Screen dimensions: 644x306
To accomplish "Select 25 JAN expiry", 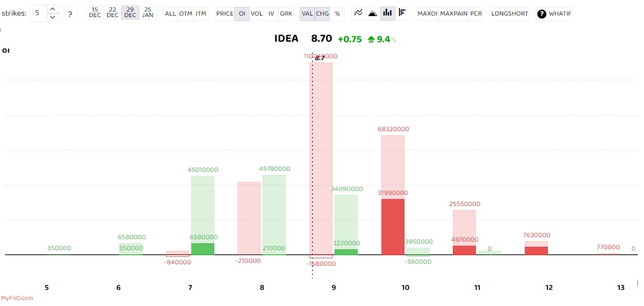I will pyautogui.click(x=148, y=13).
